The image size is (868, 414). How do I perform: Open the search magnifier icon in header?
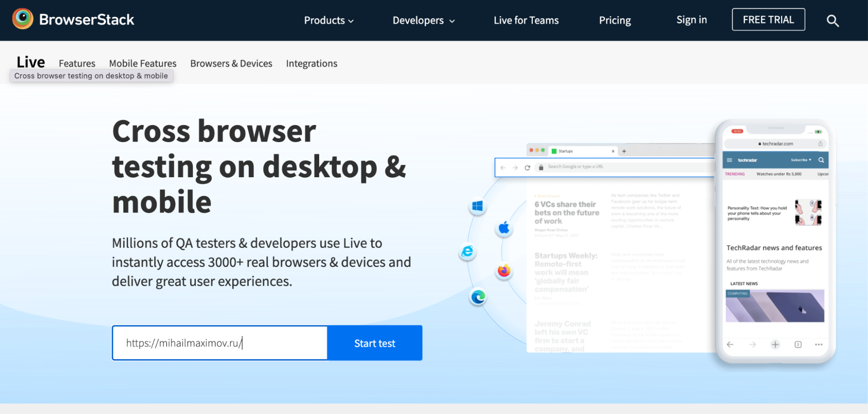click(832, 20)
